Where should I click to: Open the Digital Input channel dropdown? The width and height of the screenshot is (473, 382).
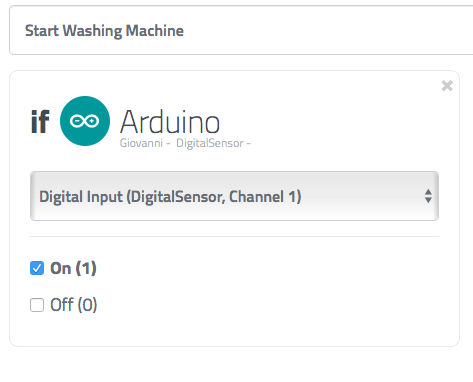point(234,196)
